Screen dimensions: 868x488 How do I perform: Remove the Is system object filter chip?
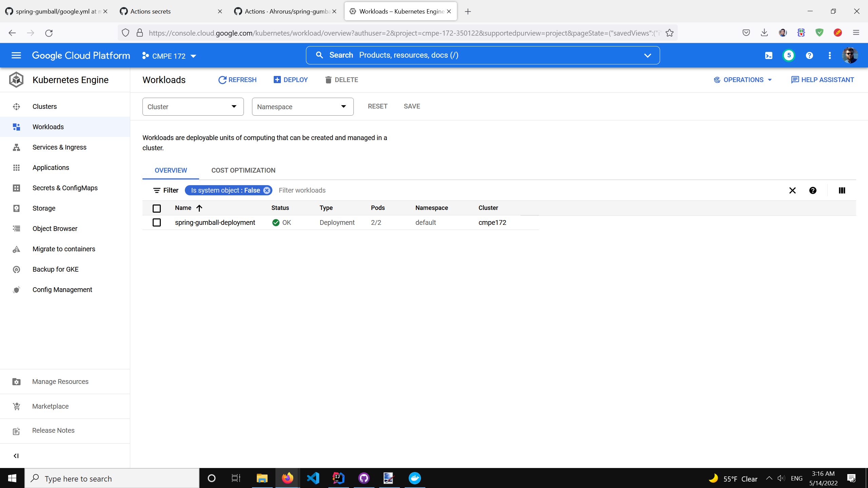pos(267,191)
